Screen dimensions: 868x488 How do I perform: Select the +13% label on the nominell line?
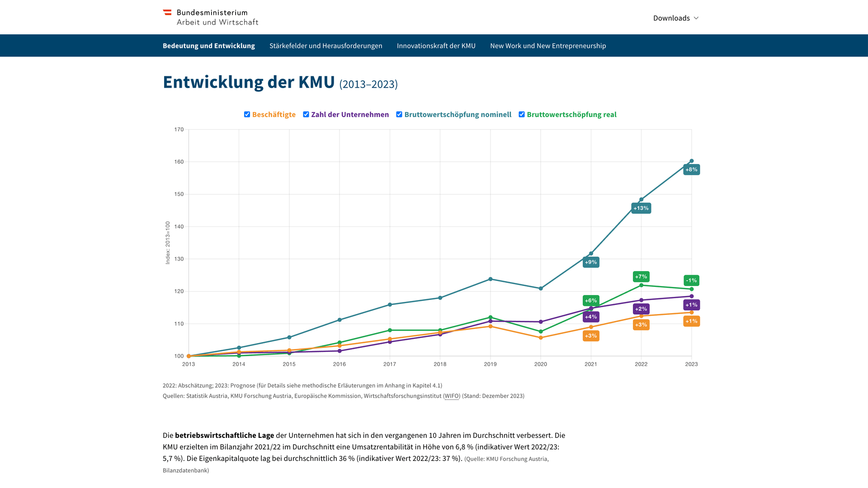[x=641, y=208]
